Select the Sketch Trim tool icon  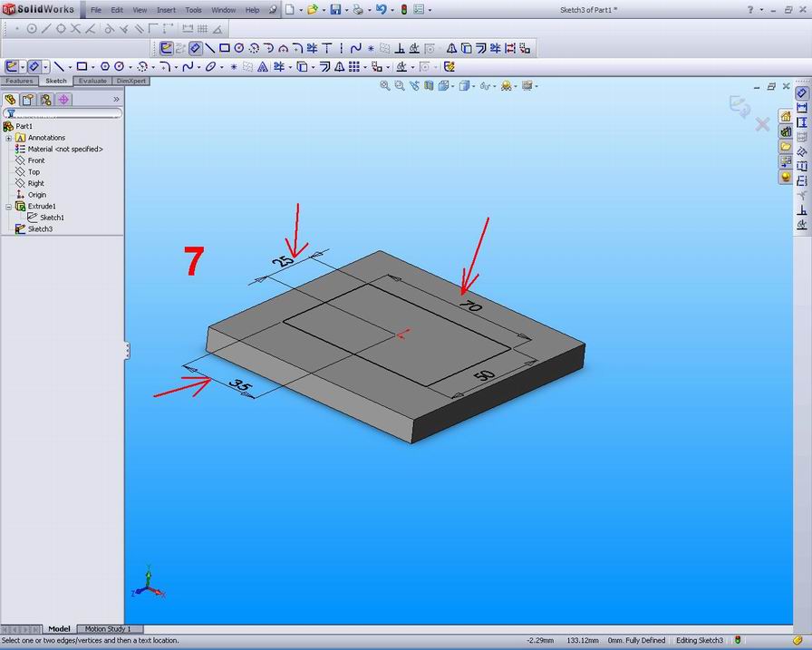point(279,66)
